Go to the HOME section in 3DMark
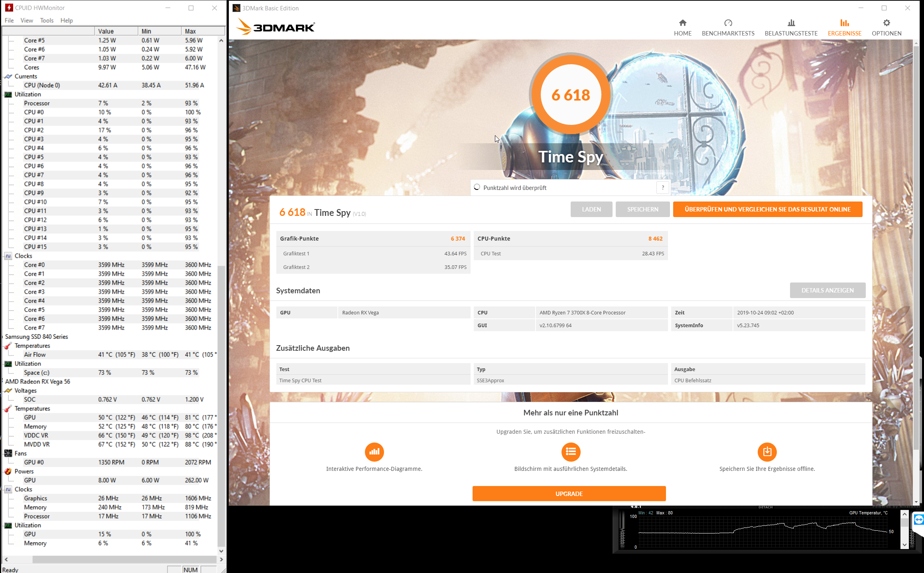 click(683, 28)
